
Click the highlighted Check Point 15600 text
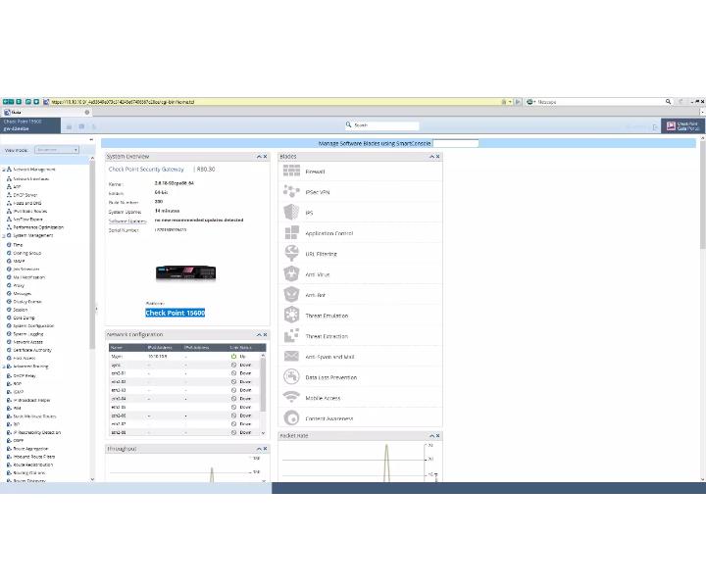[x=175, y=313]
